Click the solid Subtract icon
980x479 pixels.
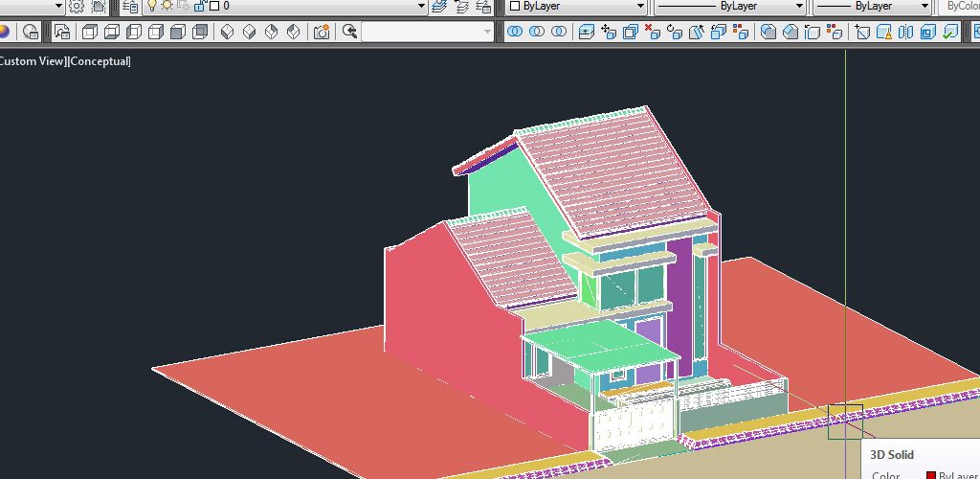pyautogui.click(x=536, y=32)
